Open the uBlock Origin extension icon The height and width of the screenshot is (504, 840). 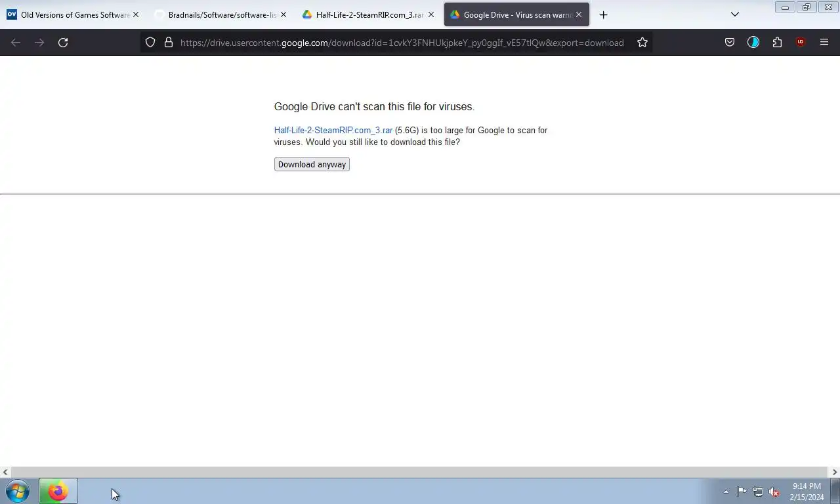coord(801,42)
